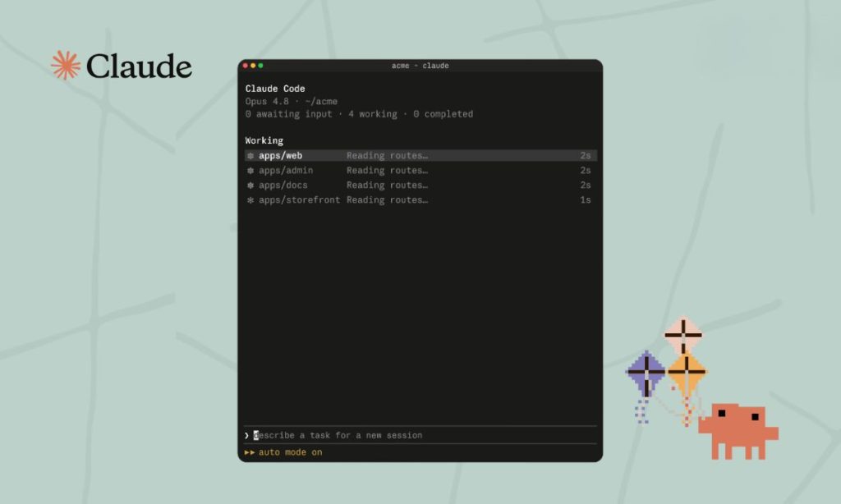Click spinner icon beside apps/admin

click(x=250, y=171)
